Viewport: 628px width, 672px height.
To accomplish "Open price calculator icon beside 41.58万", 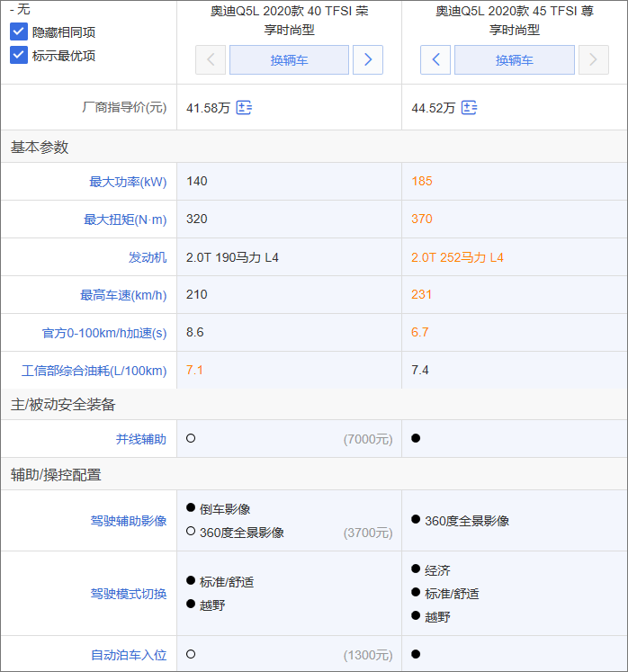I will click(245, 108).
